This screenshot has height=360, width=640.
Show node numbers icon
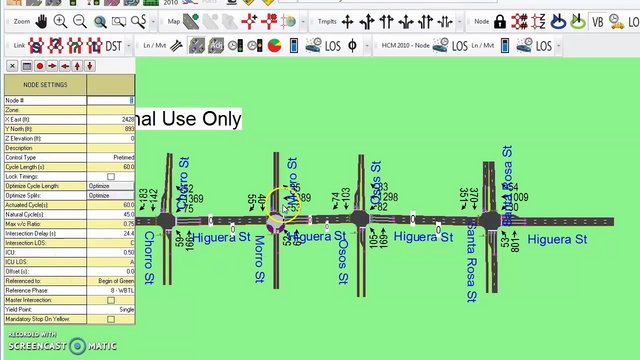(x=519, y=21)
